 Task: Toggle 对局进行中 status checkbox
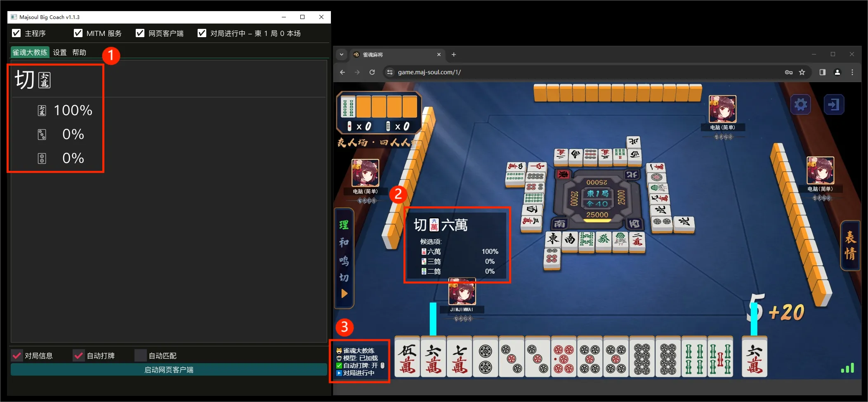click(202, 33)
